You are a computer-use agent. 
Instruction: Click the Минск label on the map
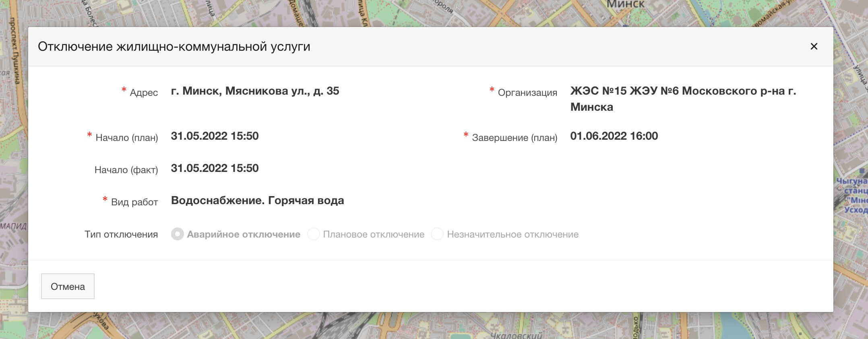(x=625, y=4)
